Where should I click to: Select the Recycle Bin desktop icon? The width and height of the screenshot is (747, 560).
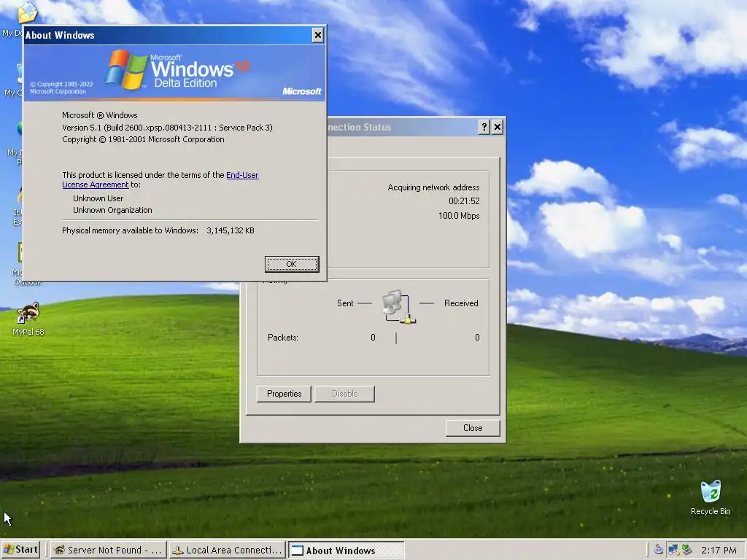point(711,497)
